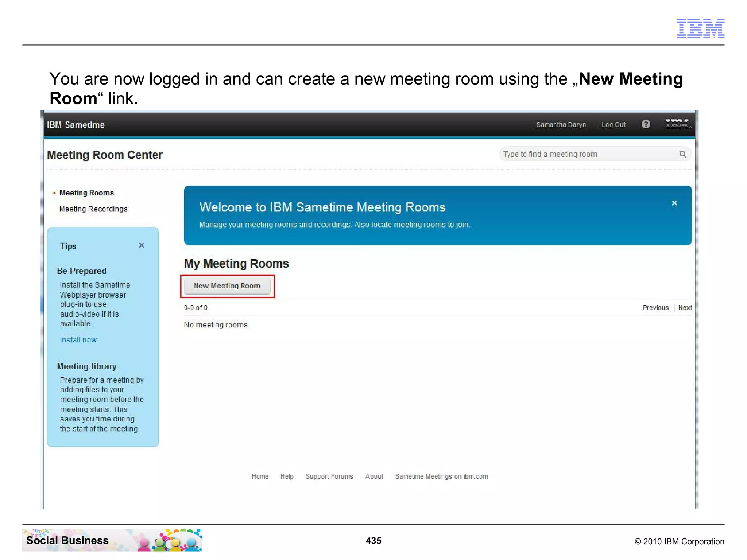Open the Home footer link

(x=260, y=477)
